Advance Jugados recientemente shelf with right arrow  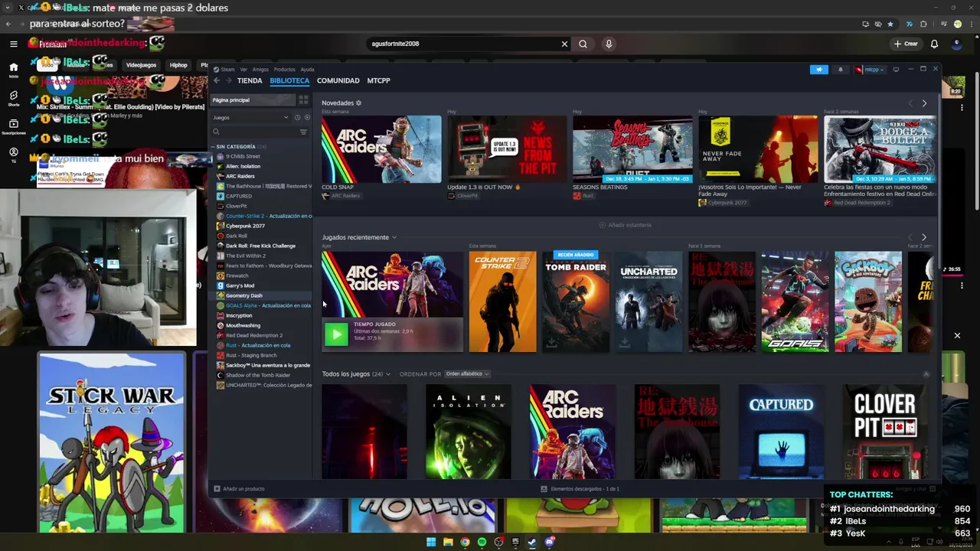(x=924, y=237)
